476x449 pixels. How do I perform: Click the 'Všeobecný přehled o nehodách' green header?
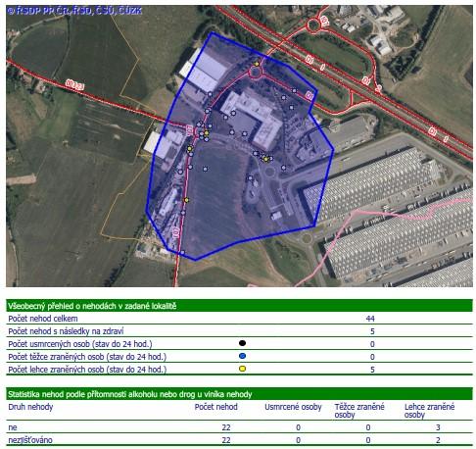(239, 306)
